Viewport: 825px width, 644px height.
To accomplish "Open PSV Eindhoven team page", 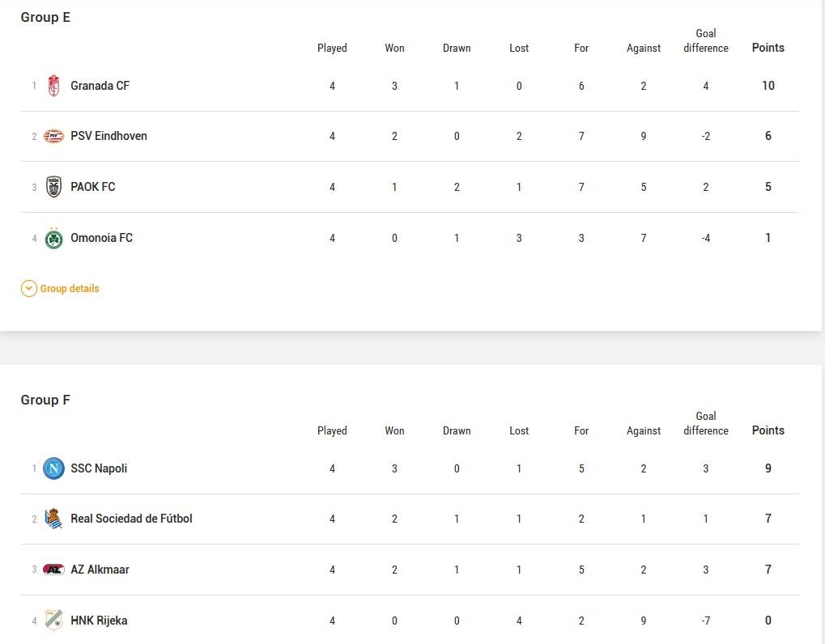I will point(109,136).
